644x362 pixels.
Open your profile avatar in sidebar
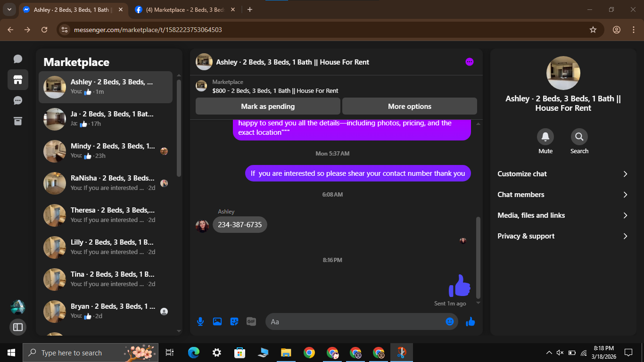[x=18, y=307]
